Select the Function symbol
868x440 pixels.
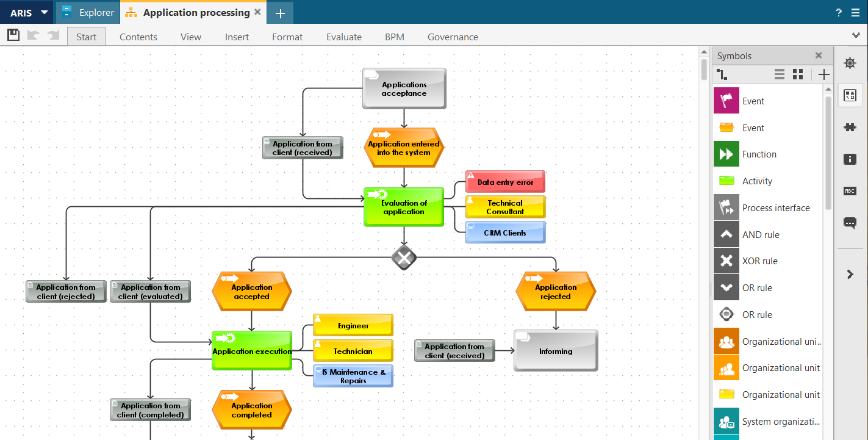(759, 154)
